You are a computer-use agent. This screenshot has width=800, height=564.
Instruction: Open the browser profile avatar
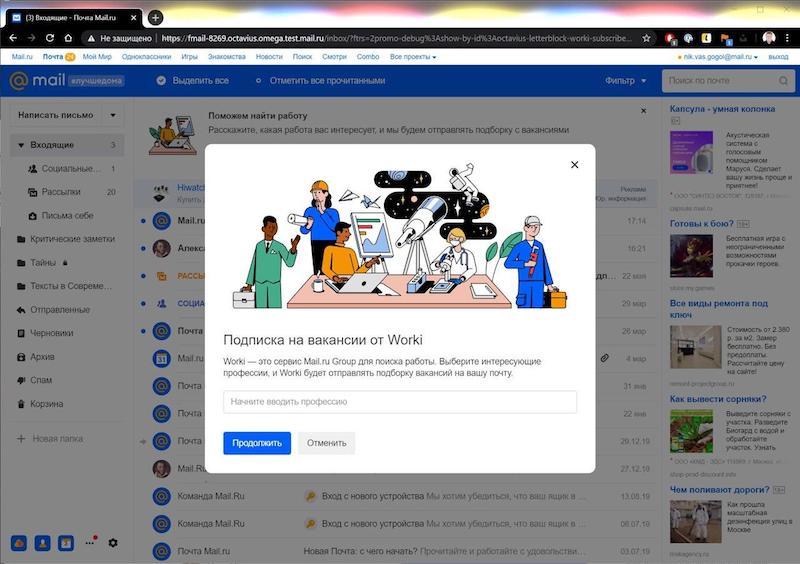coord(769,38)
